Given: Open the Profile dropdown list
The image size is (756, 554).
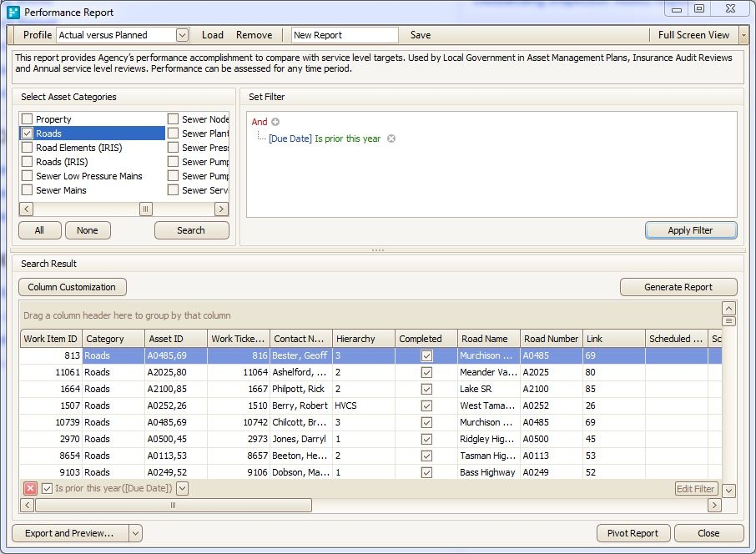Looking at the screenshot, I should (182, 35).
